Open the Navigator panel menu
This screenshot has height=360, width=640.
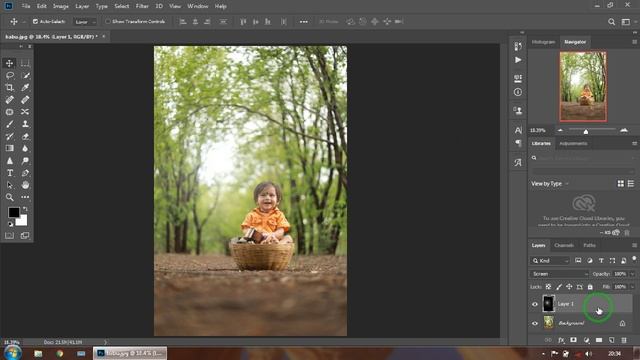tap(634, 42)
